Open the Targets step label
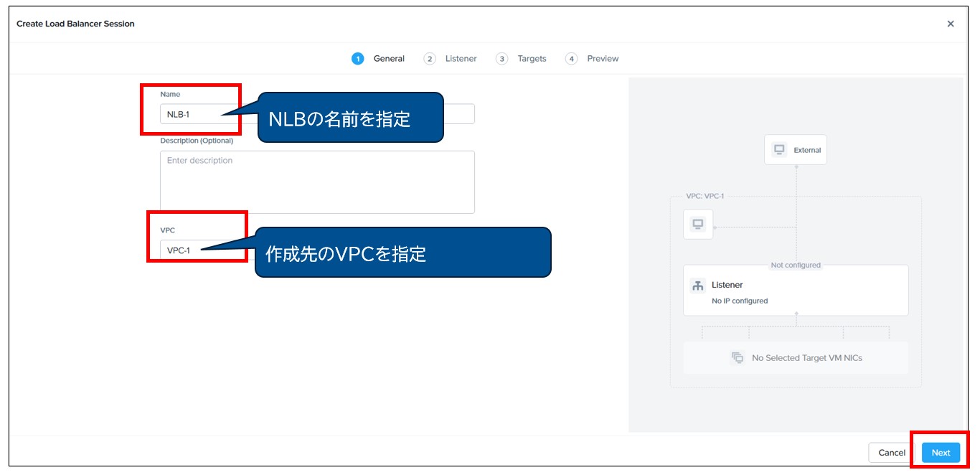This screenshot has height=475, width=980. tap(532, 59)
